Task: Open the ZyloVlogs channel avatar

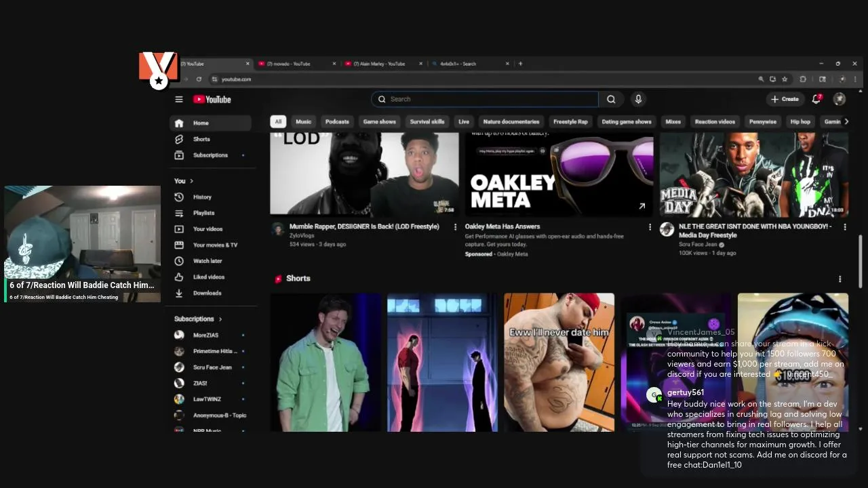Action: pyautogui.click(x=278, y=229)
